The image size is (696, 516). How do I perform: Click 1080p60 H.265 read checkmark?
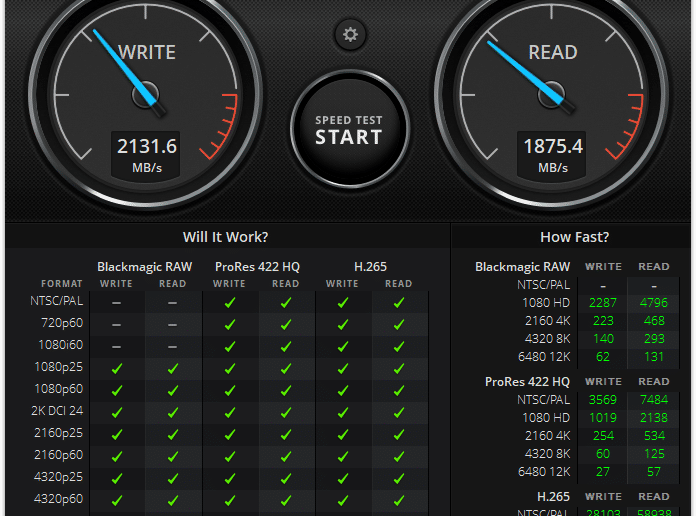[x=399, y=390]
